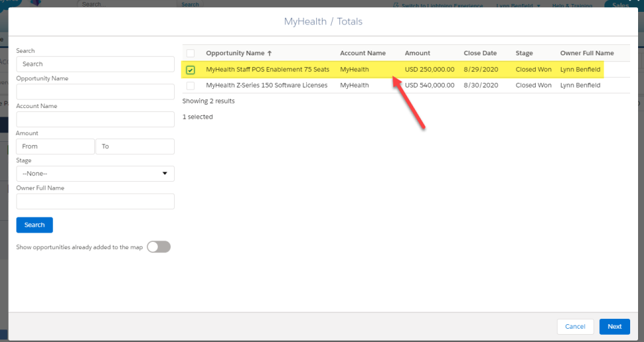This screenshot has height=342, width=644.
Task: Click the Stage column header
Action: click(x=524, y=53)
